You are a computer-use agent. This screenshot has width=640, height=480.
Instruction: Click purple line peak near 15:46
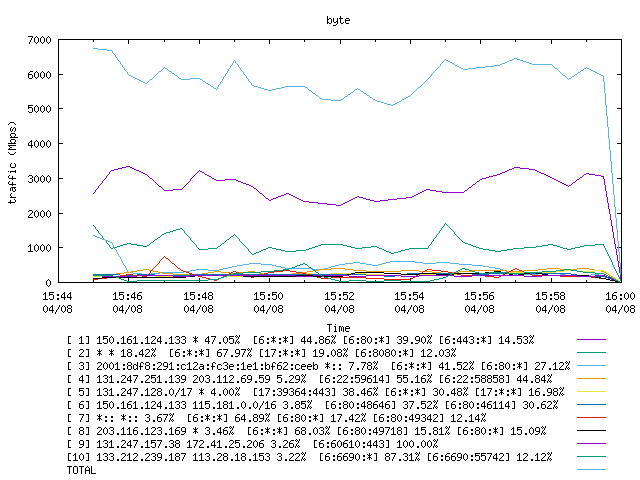[x=129, y=167]
